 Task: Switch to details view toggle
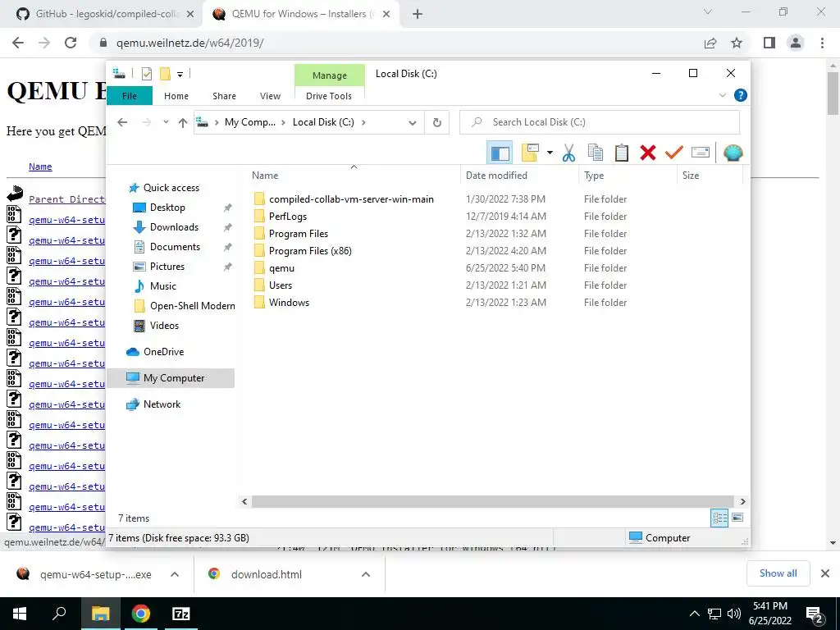tap(719, 518)
